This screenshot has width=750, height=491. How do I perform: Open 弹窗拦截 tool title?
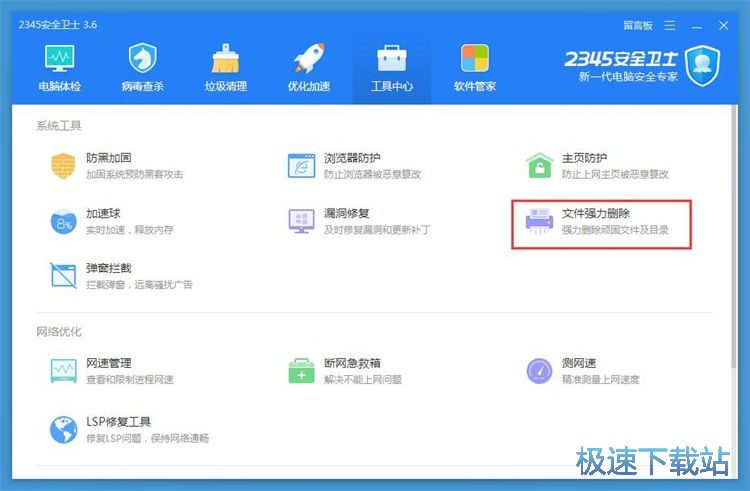click(x=109, y=268)
